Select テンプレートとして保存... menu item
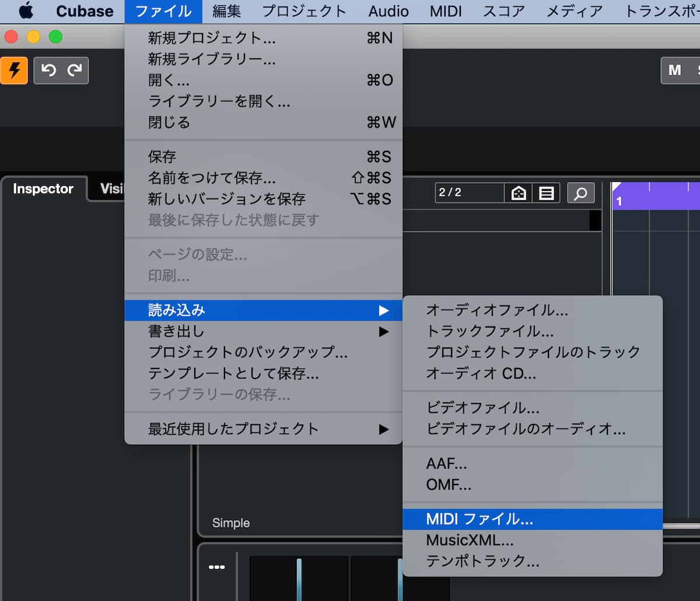Image resolution: width=700 pixels, height=601 pixels. 263,373
